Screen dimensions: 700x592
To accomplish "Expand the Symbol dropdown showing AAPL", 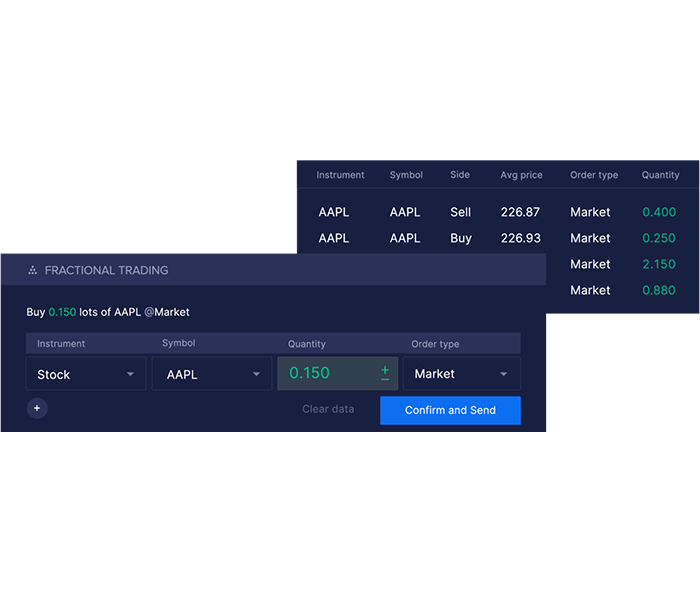I will (212, 374).
